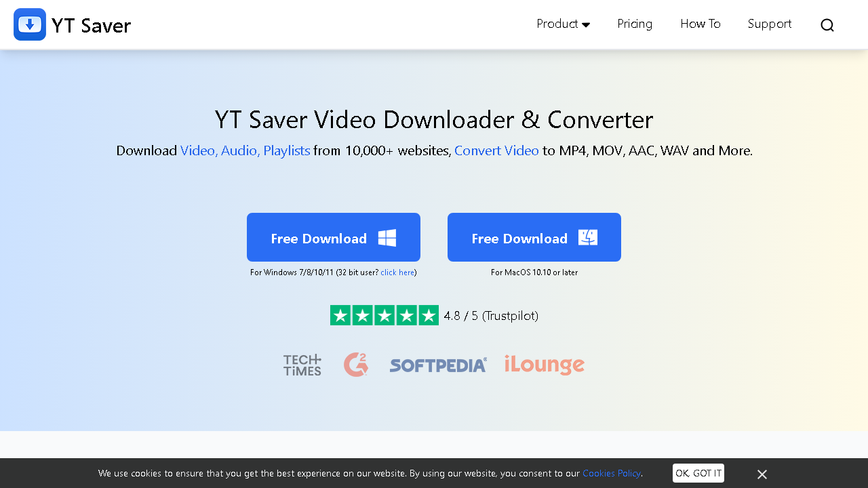The height and width of the screenshot is (488, 868).
Task: Click the '4.8 / 5 (Trustpilot)' rating text
Action: pos(491,316)
